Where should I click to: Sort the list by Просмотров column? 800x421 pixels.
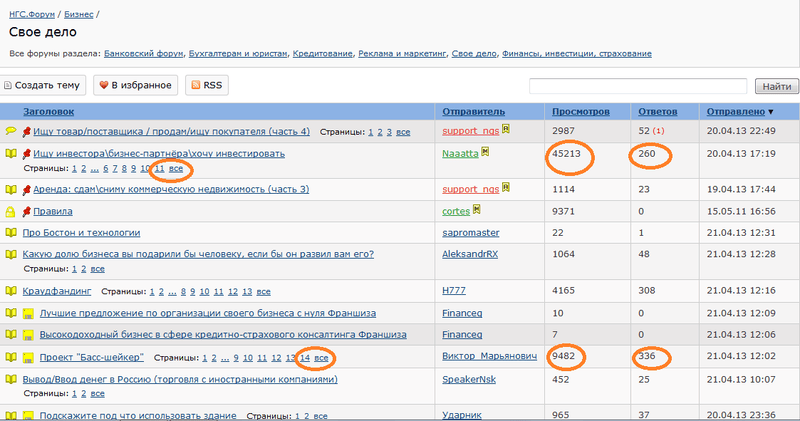(581, 111)
